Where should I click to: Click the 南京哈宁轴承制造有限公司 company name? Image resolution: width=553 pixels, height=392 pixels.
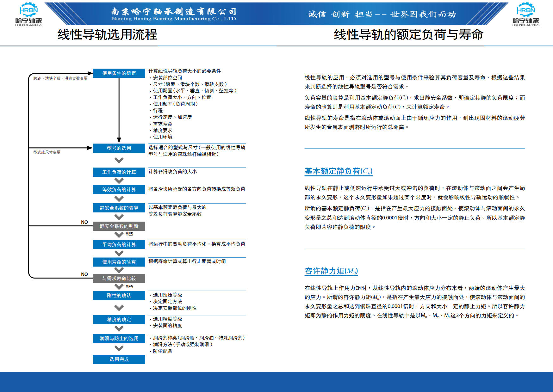coord(174,12)
